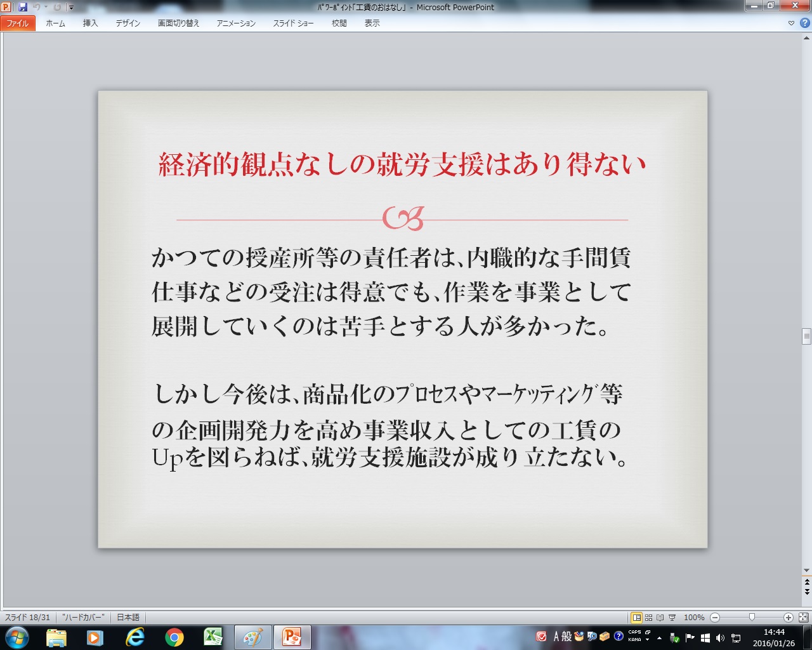Open Windows Media Player from taskbar
The width and height of the screenshot is (812, 650).
pyautogui.click(x=95, y=637)
